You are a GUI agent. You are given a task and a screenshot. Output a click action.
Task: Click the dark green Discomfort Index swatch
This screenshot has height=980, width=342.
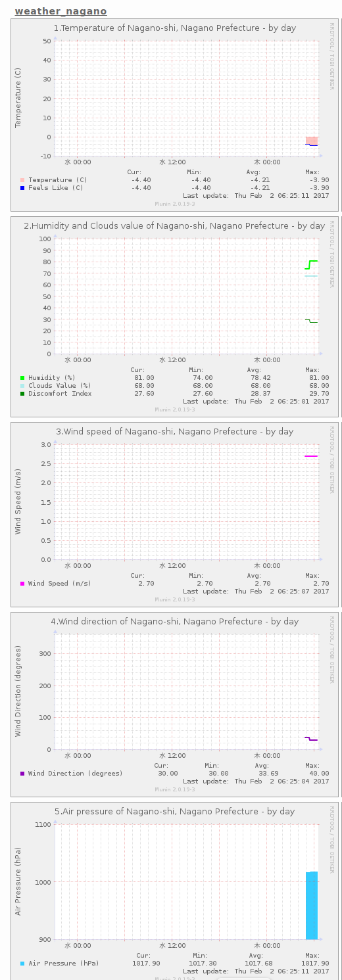[22, 394]
